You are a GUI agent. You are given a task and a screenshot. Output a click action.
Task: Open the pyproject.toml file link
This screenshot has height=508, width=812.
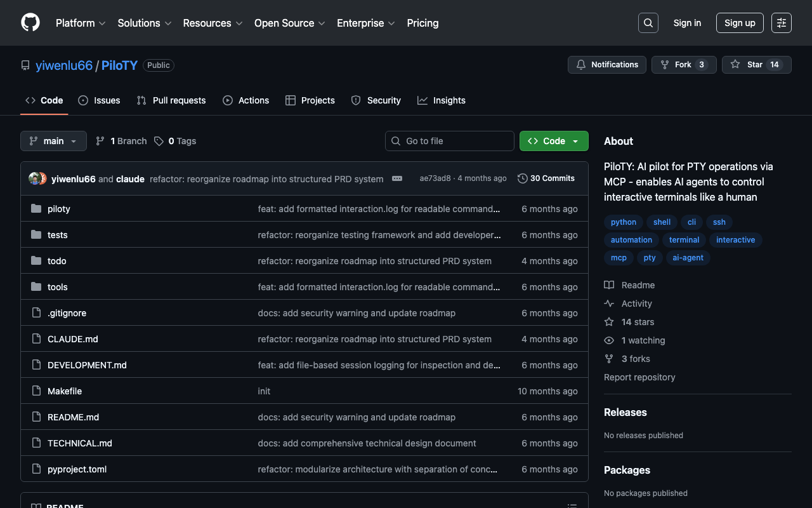[77, 469]
